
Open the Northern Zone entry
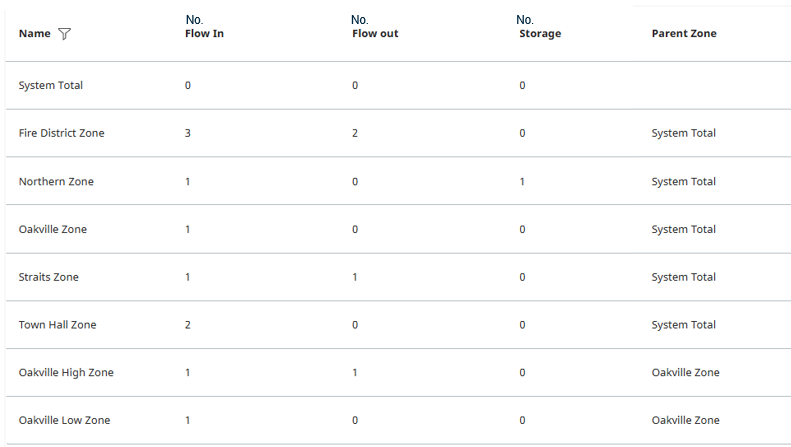[56, 182]
